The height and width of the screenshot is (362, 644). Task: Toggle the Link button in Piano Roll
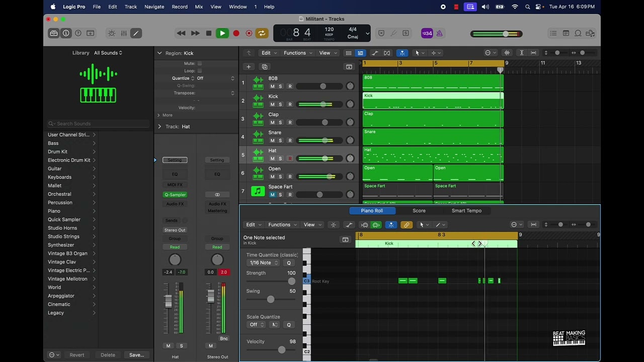(x=406, y=225)
